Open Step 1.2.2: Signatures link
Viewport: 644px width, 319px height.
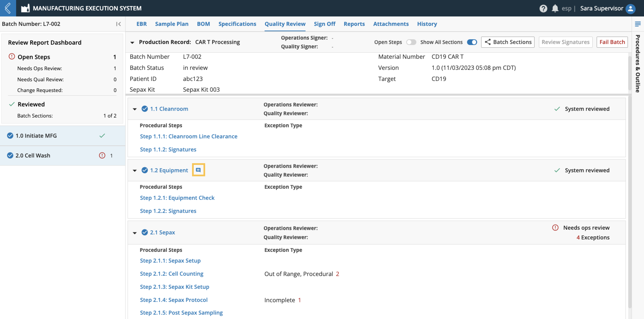tap(168, 211)
